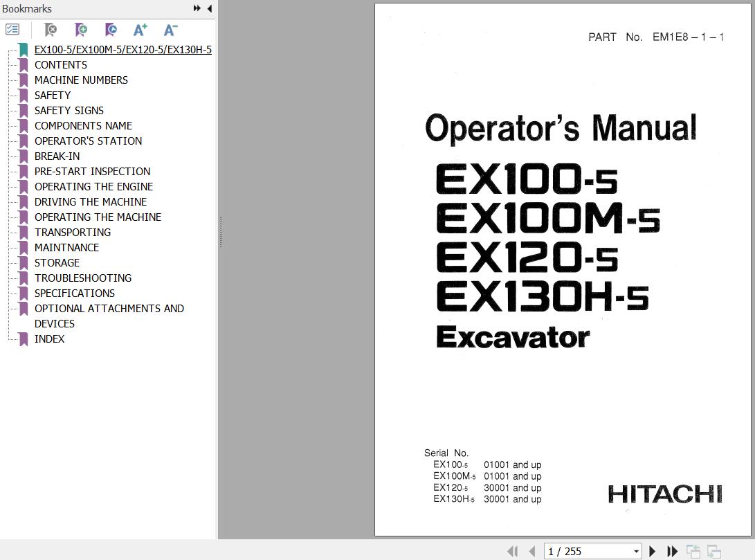The image size is (755, 560).
Task: Decrease bookmark text size (A-)
Action: tap(170, 30)
